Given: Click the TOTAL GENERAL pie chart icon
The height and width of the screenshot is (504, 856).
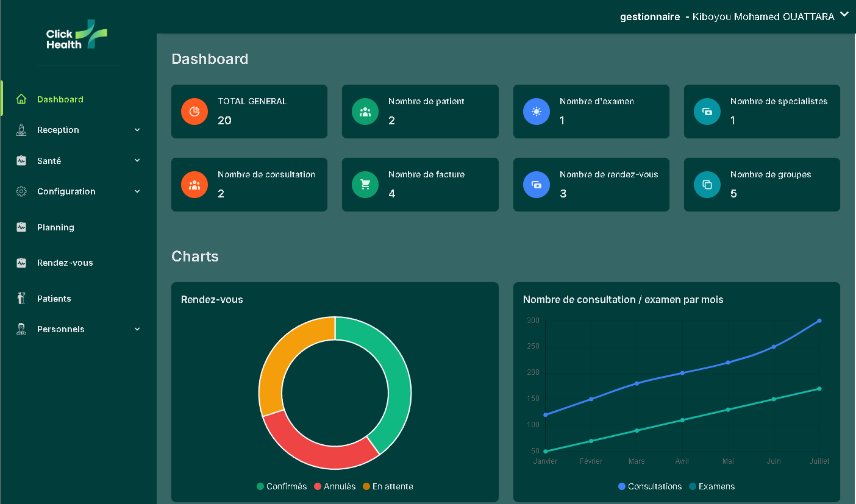Looking at the screenshot, I should (194, 112).
